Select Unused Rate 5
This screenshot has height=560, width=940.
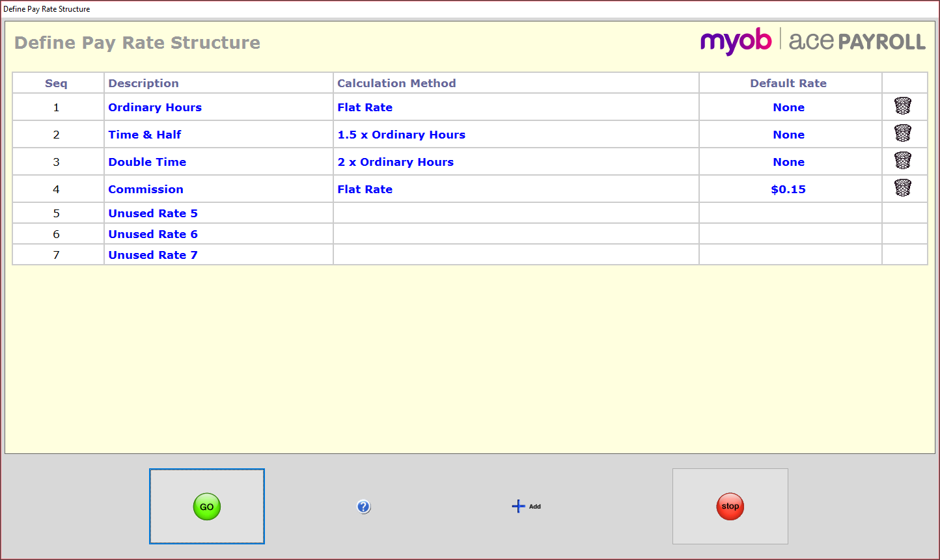(153, 213)
